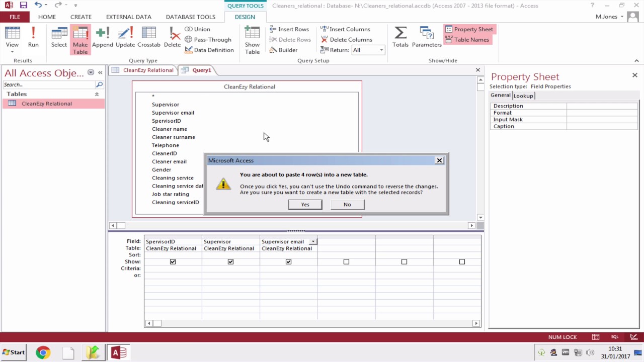
Task: Open the expression Builder
Action: coord(284,50)
